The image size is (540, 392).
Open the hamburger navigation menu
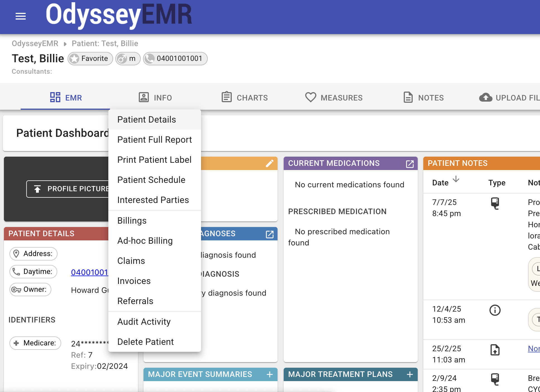(20, 16)
